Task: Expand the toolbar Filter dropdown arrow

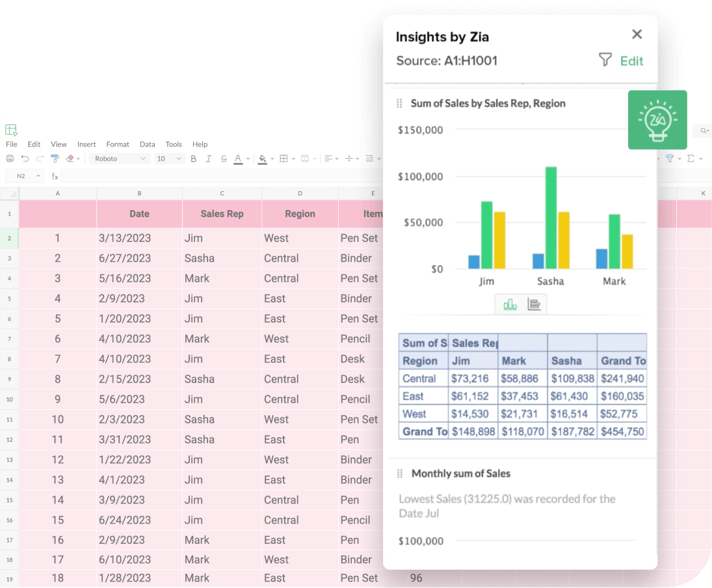Action: (679, 159)
